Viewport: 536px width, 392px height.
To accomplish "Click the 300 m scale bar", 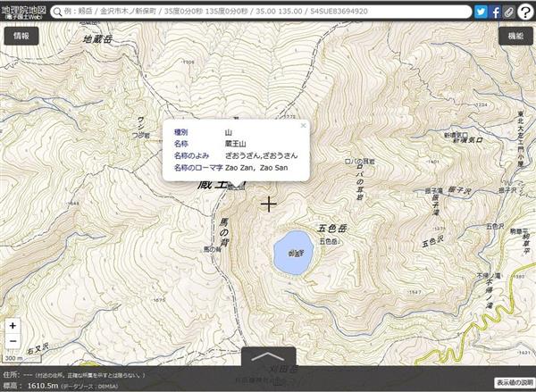I will (x=22, y=358).
